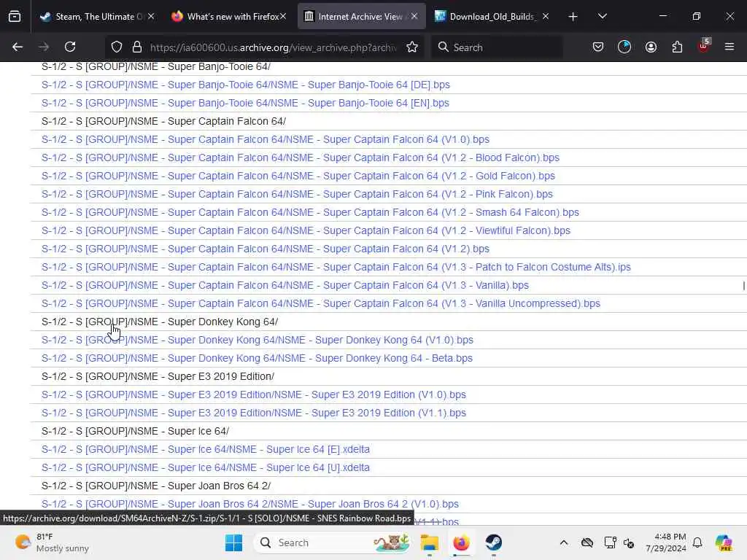This screenshot has width=747, height=560.
Task: List all tabs dropdown arrow
Action: (602, 17)
